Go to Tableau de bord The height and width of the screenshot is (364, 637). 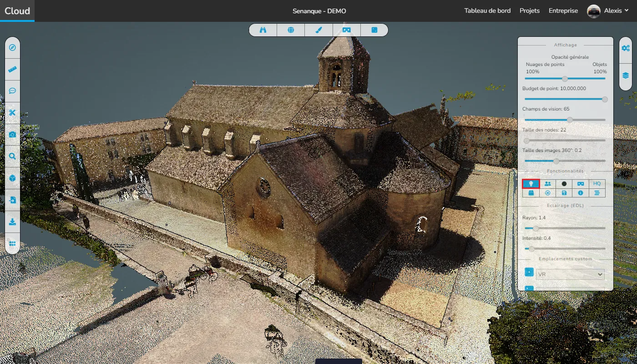487,11
